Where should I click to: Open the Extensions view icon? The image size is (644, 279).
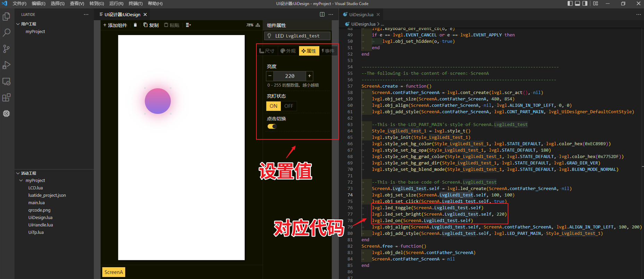click(6, 97)
